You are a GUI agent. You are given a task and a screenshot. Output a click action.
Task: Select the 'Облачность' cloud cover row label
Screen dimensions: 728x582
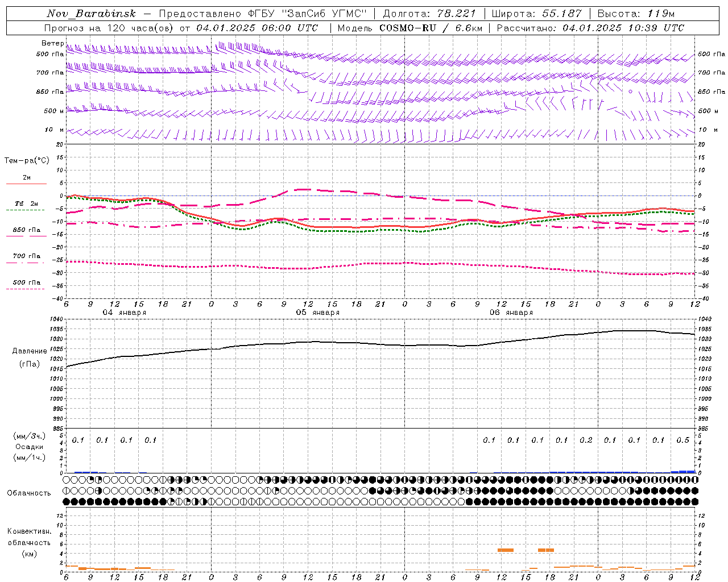click(x=29, y=493)
